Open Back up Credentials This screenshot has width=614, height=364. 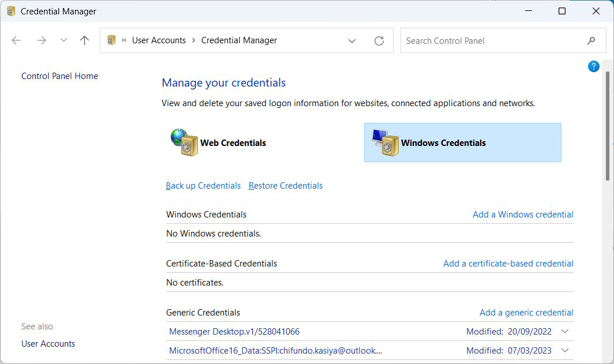coord(203,185)
